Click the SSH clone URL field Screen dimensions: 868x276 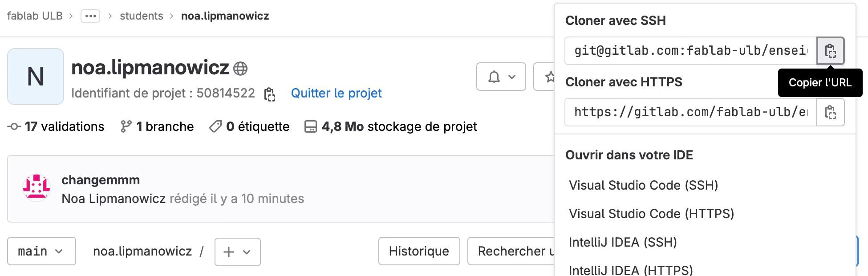pyautogui.click(x=691, y=51)
